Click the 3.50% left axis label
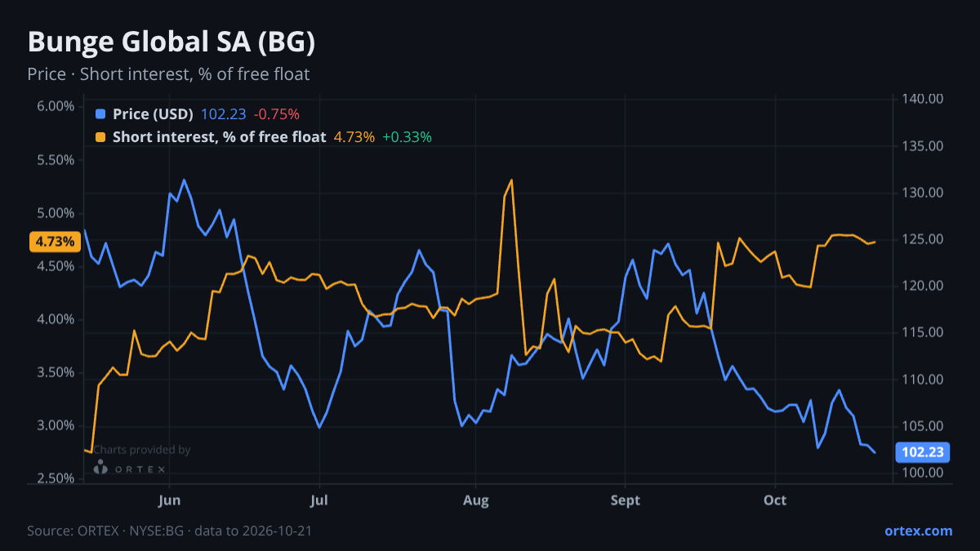Viewport: 980px width, 551px height. click(56, 372)
